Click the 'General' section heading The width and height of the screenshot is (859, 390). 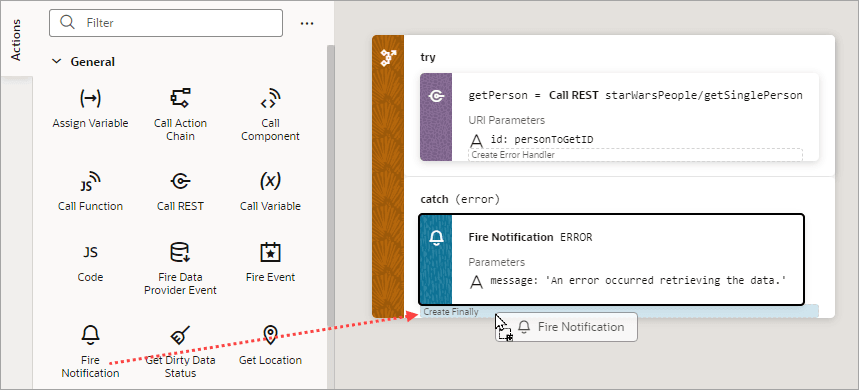93,62
